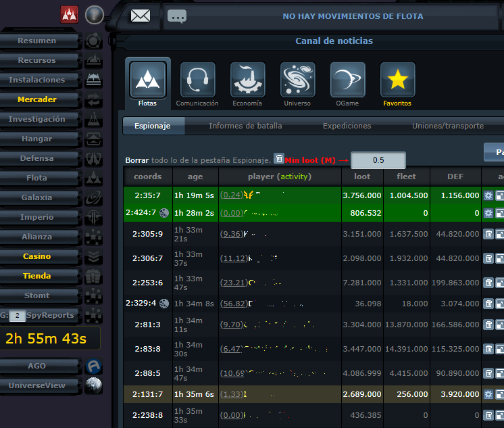This screenshot has height=428, width=504.
Task: Delete the 2:305:9 report with trash icon
Action: point(488,234)
